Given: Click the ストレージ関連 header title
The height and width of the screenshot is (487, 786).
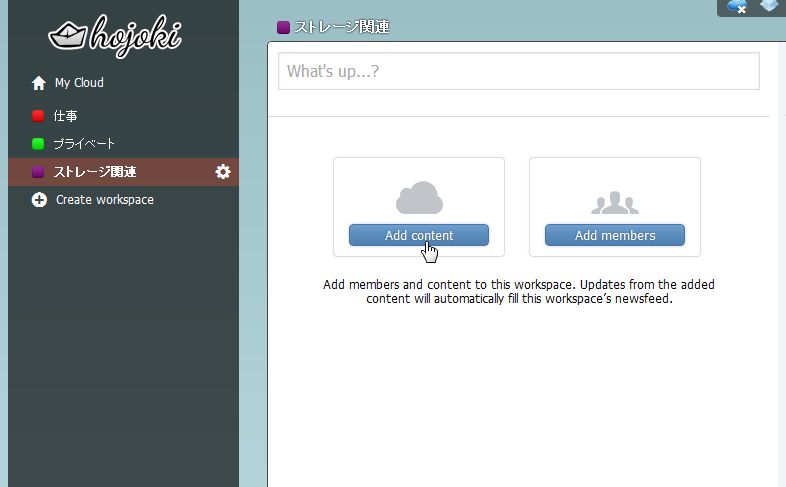Looking at the screenshot, I should click(x=342, y=27).
